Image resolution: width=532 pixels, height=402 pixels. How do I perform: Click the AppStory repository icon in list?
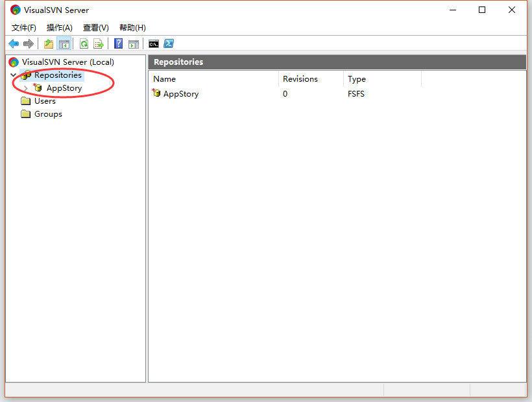click(156, 93)
